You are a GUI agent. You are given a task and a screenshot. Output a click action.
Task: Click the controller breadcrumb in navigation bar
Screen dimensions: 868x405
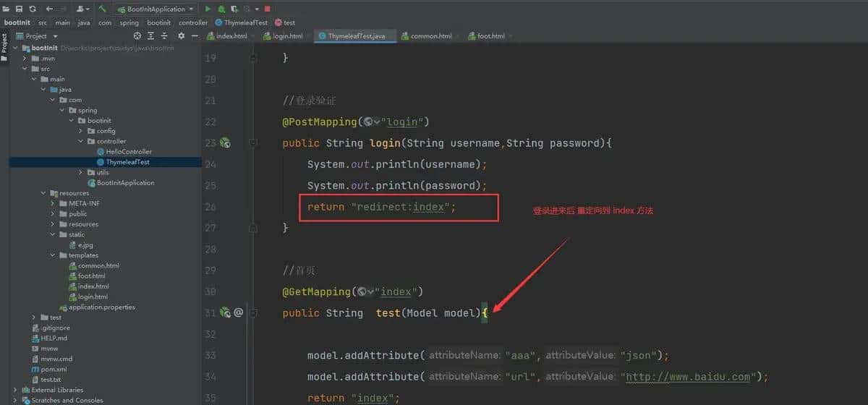[193, 22]
